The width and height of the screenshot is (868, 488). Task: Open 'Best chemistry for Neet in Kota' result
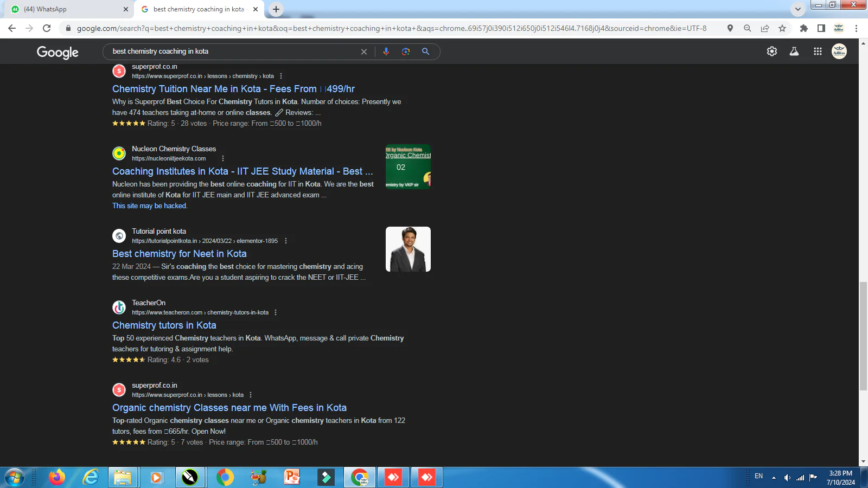coord(179,254)
